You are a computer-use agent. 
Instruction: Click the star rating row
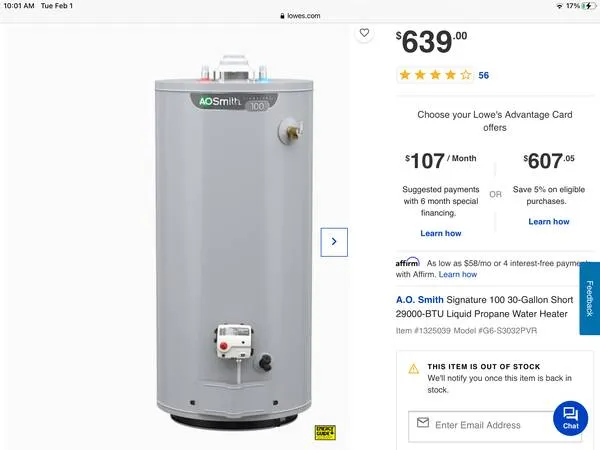435,75
